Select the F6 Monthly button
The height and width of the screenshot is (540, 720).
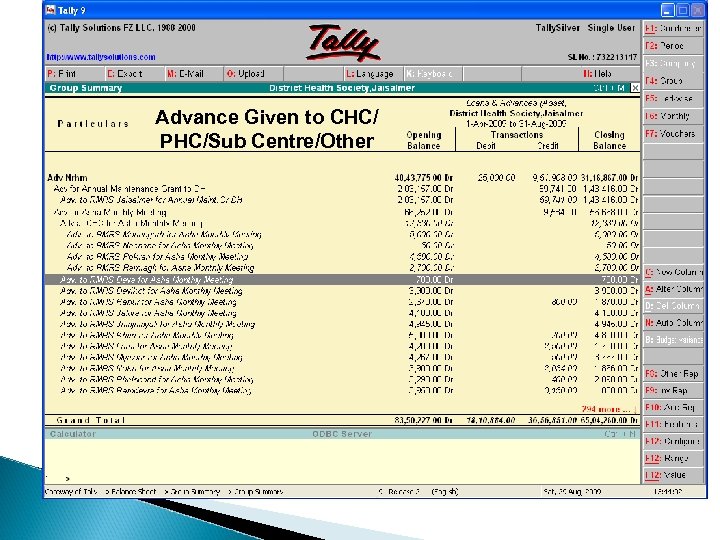click(x=673, y=116)
